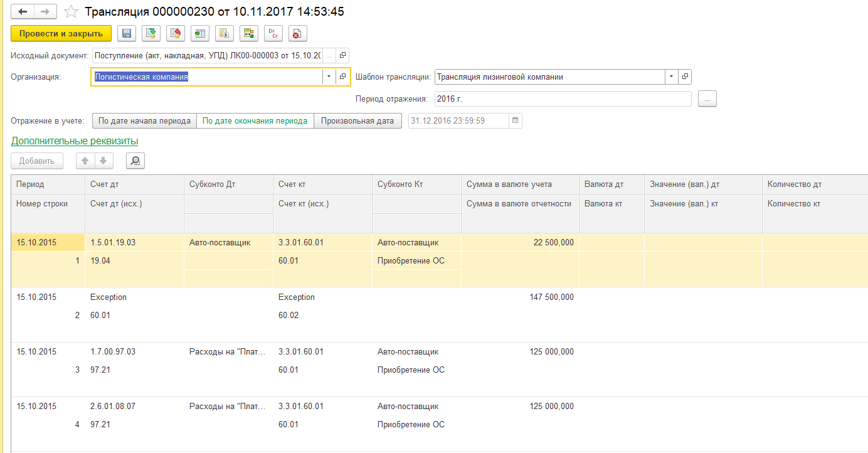Screen dimensions: 868x453
Task: Select "По дате окончания периода" option
Action: tap(255, 120)
